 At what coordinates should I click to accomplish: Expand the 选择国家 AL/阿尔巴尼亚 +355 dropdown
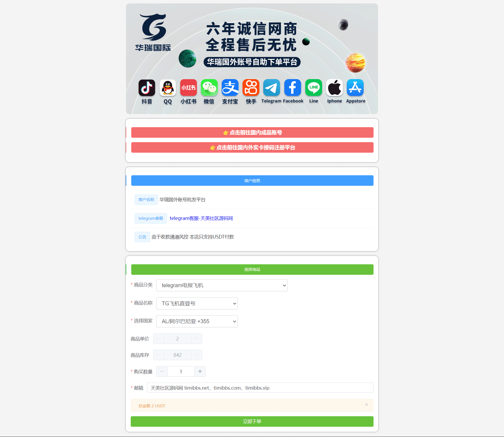point(197,321)
